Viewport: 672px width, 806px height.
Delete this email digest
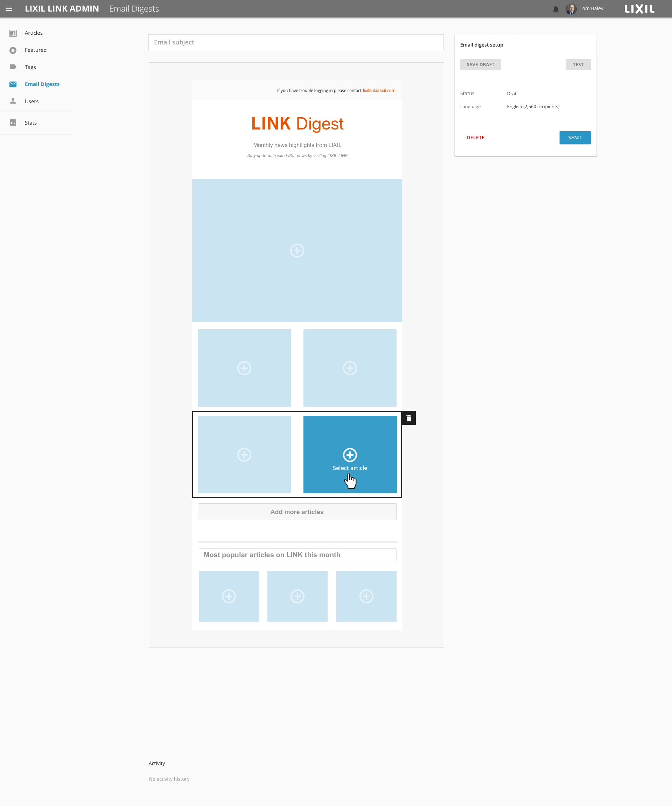click(476, 138)
